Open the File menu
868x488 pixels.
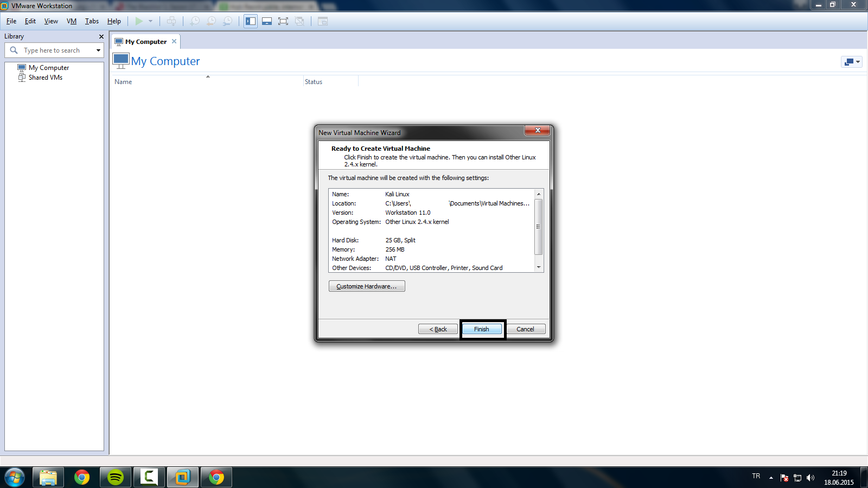[x=11, y=21]
